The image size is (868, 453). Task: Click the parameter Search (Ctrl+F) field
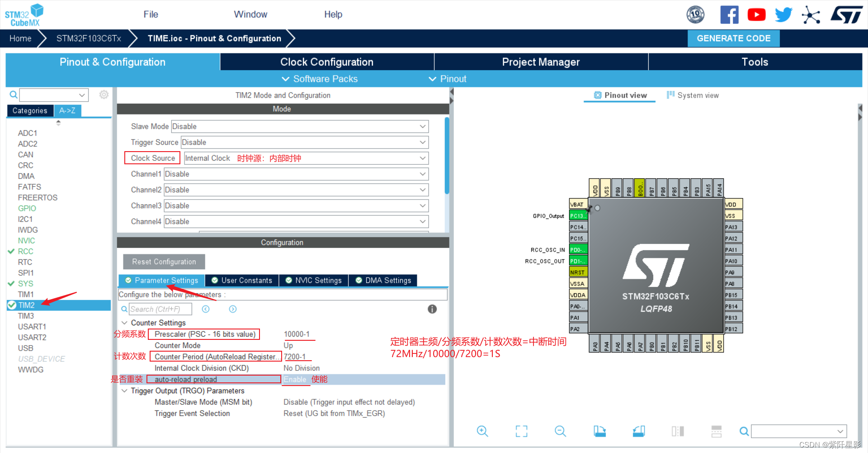[x=160, y=309]
